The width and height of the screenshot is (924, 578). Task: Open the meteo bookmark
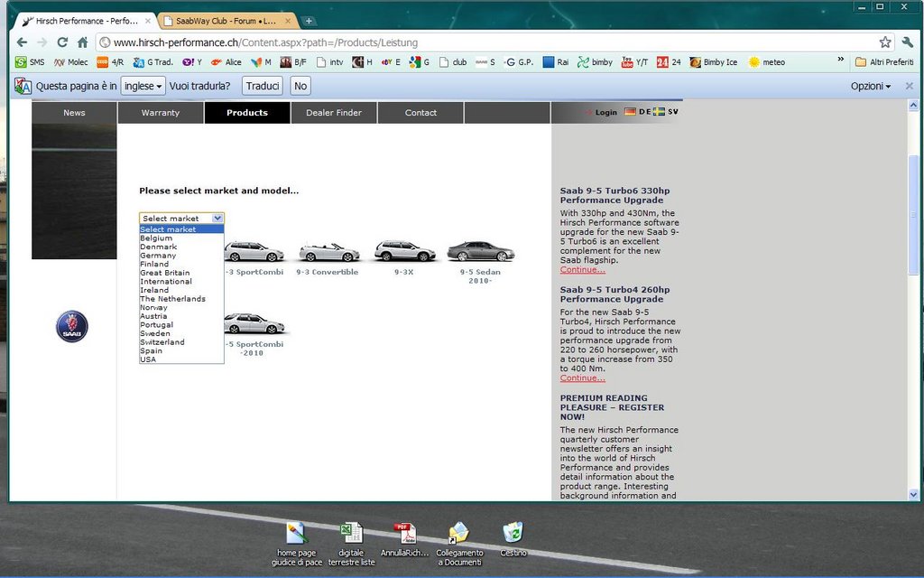[767, 62]
